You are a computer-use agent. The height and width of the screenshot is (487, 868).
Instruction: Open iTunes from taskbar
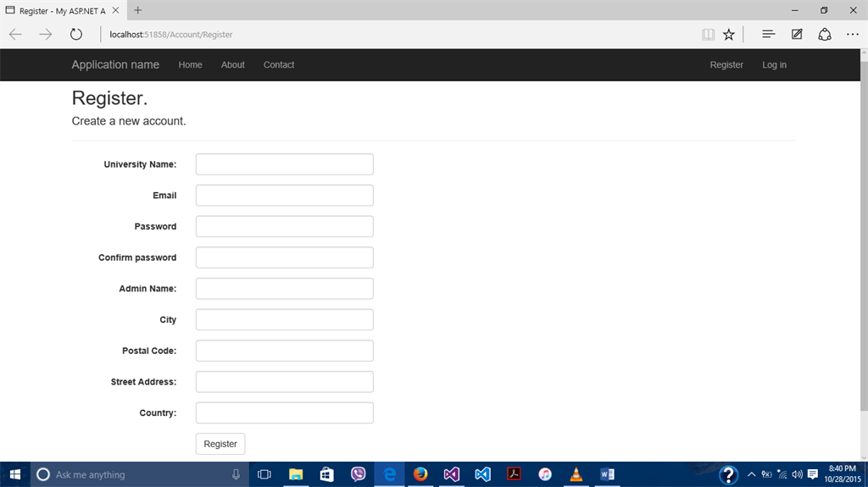point(545,474)
